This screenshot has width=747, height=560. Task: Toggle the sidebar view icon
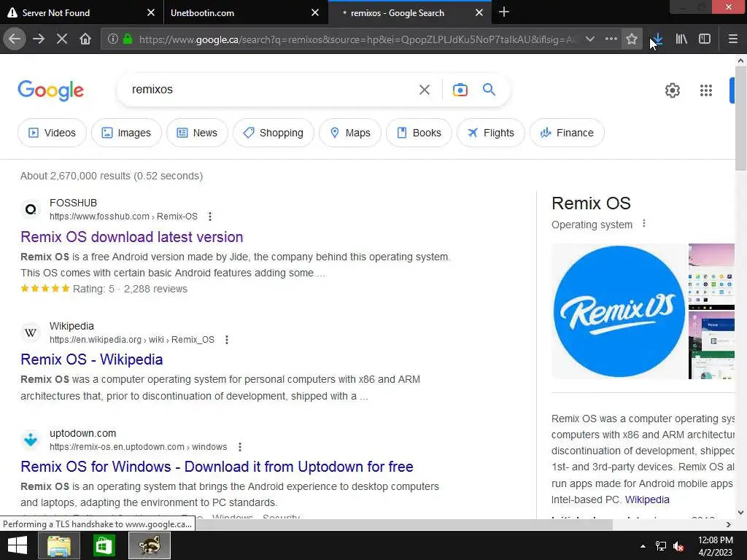705,39
